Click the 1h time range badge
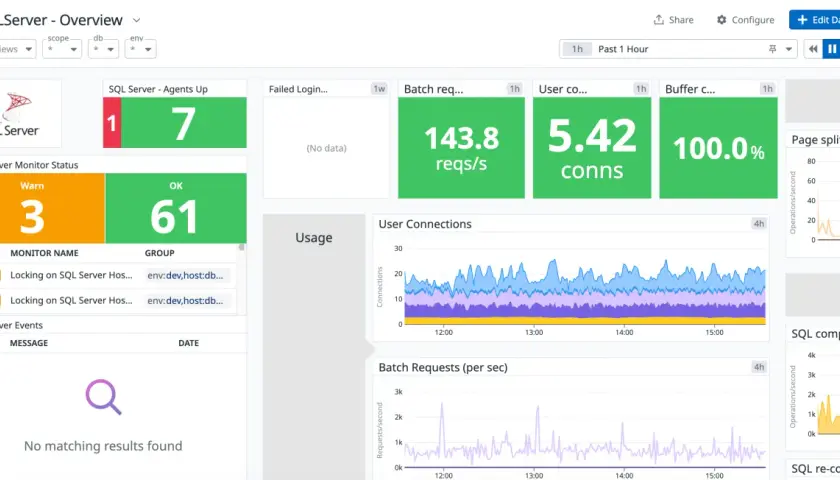This screenshot has height=480, width=840. click(577, 49)
